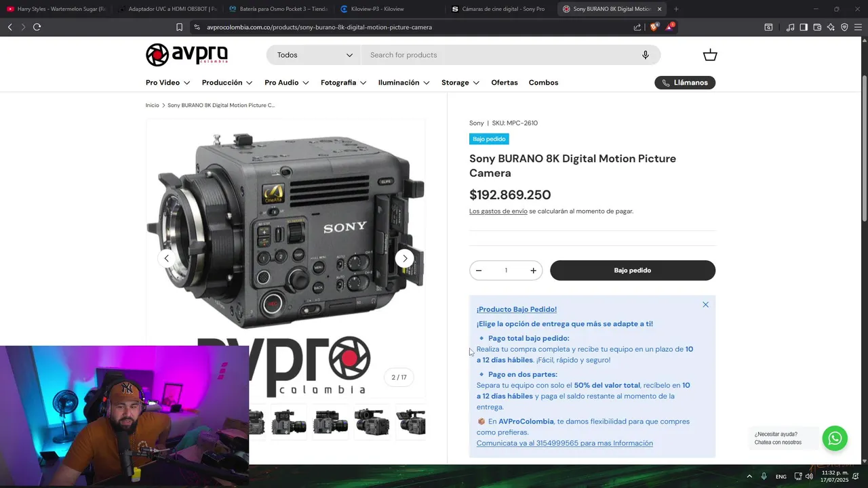Expand the Producción menu
This screenshot has height=488, width=868.
coord(227,83)
